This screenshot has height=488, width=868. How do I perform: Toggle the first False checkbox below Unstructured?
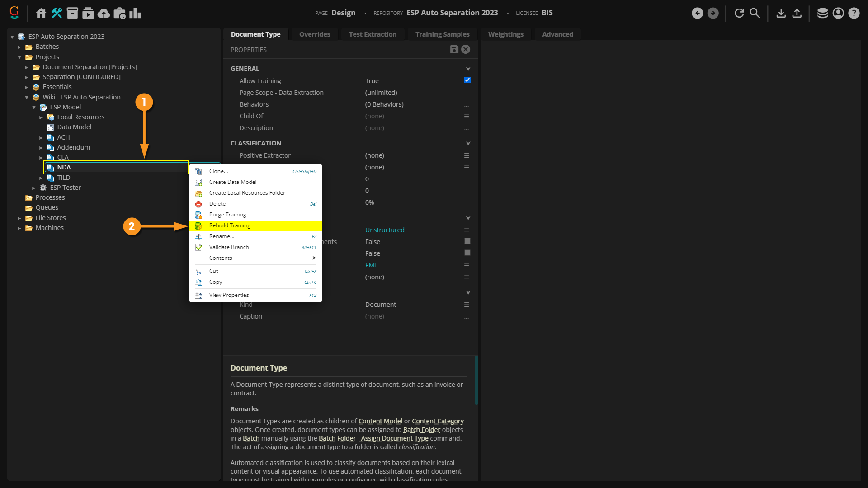[467, 241]
